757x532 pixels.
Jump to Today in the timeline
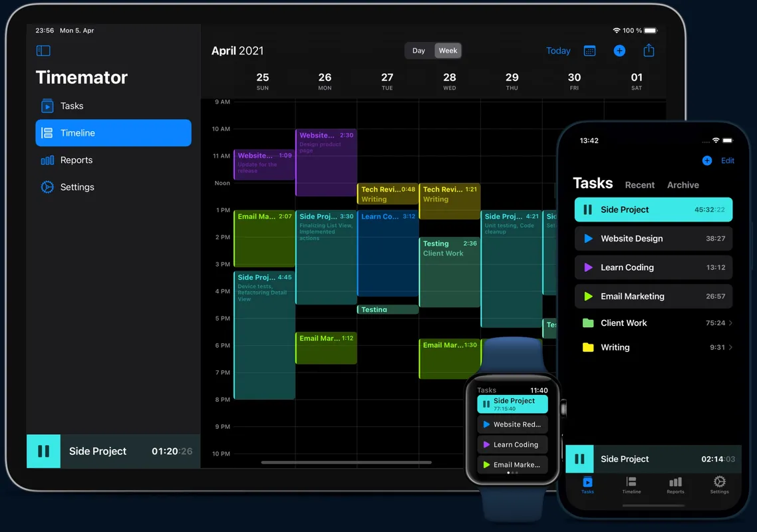tap(557, 51)
